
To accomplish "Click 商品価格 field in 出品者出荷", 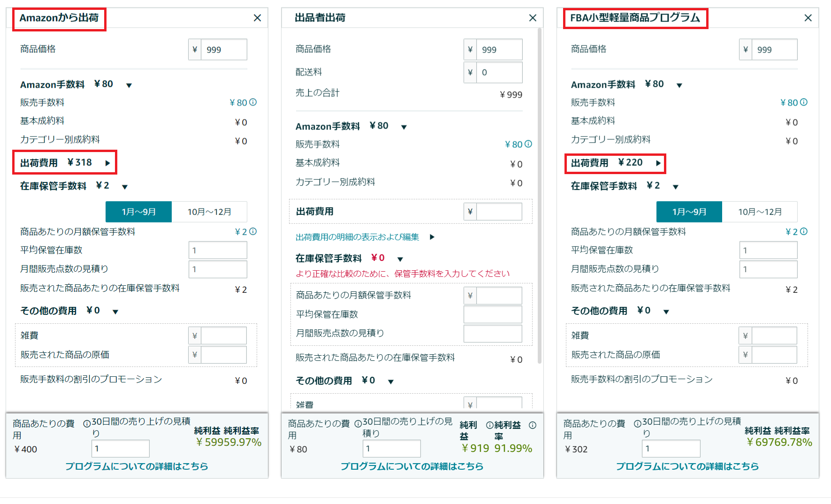I will (499, 49).
